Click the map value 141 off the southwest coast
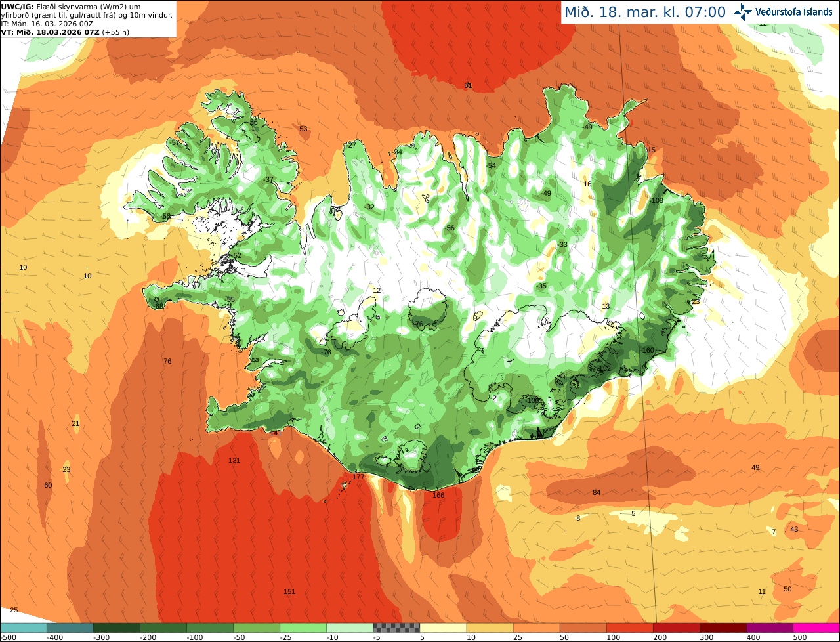 276,432
